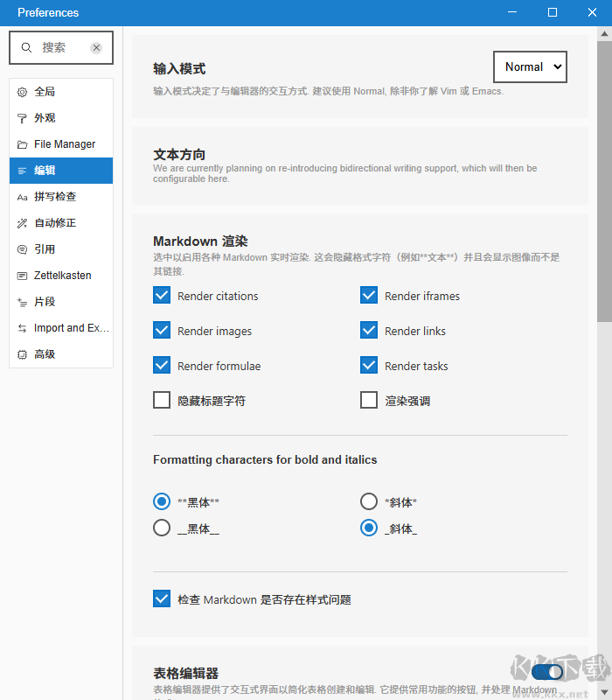Click the scrollbar up arrow
The image size is (612, 700).
(604, 33)
